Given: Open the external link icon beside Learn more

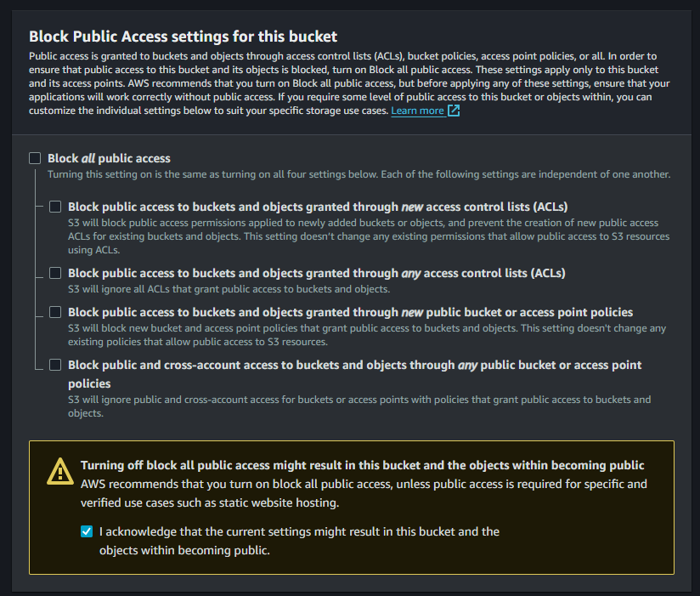Looking at the screenshot, I should 454,111.
